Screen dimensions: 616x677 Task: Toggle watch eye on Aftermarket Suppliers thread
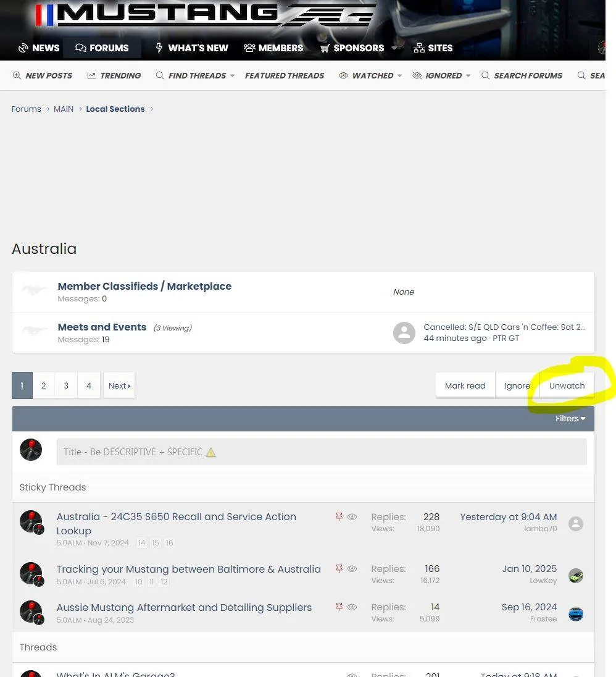pos(352,607)
